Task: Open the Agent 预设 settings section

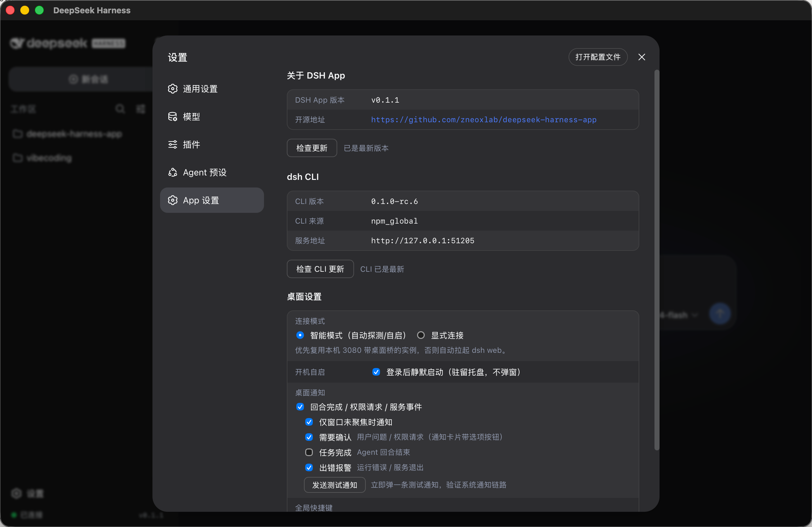Action: pos(211,173)
